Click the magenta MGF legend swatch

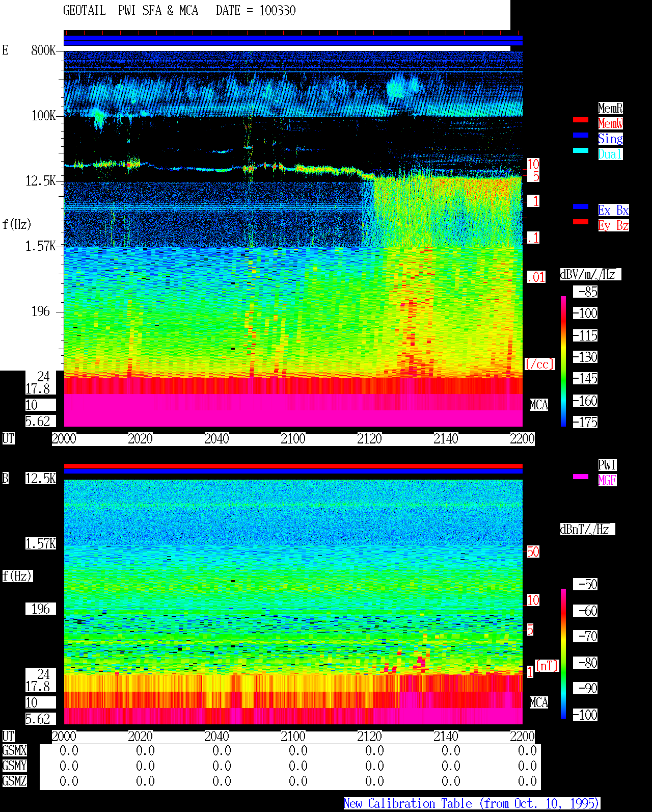click(x=581, y=477)
